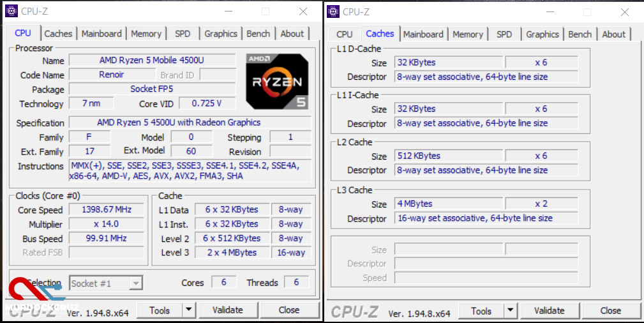
Task: Click the Threads count value
Action: click(x=296, y=282)
